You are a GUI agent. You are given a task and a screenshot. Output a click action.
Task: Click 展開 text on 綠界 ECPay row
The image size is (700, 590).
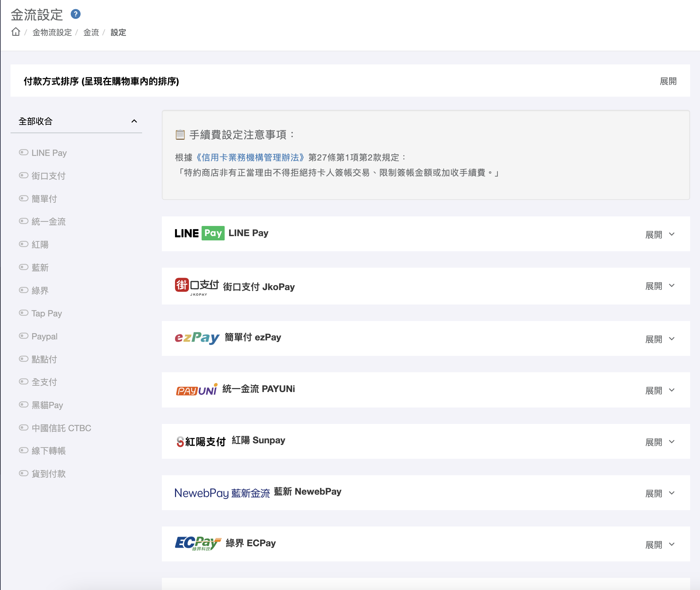pyautogui.click(x=654, y=545)
